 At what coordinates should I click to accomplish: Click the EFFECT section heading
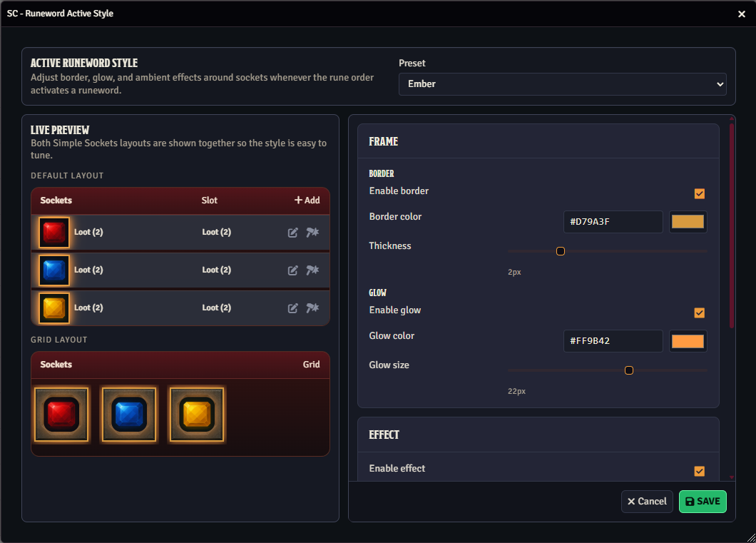pos(384,435)
